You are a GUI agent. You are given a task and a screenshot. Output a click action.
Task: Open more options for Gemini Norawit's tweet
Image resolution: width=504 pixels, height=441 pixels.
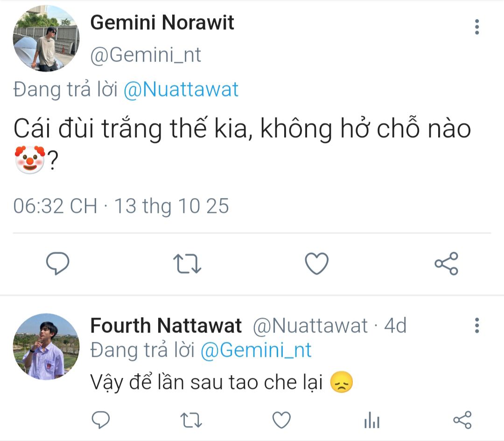point(476,27)
